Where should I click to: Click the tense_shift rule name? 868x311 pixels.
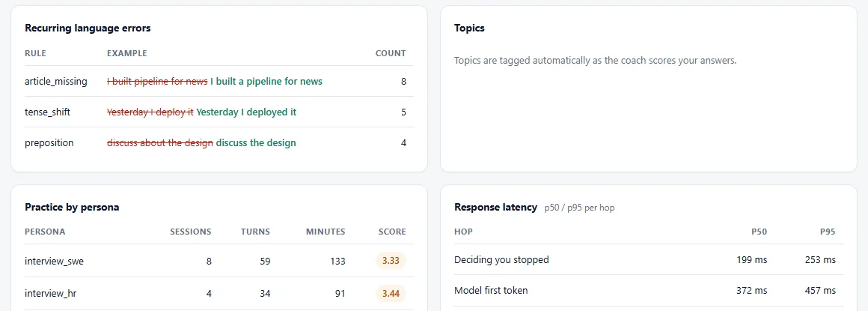point(48,112)
